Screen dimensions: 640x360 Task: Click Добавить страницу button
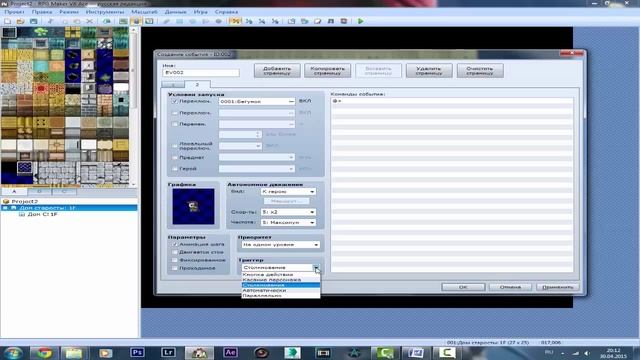[277, 71]
